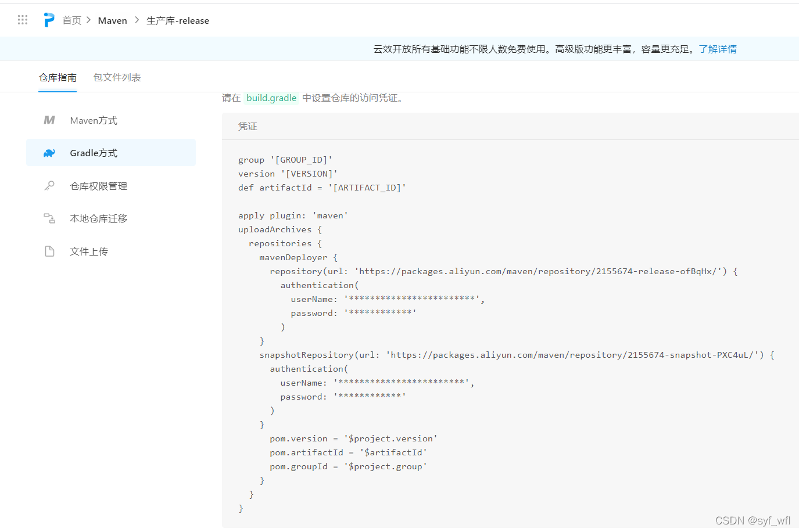This screenshot has width=799, height=532.
Task: Click the 凭证 code block header
Action: click(x=510, y=126)
